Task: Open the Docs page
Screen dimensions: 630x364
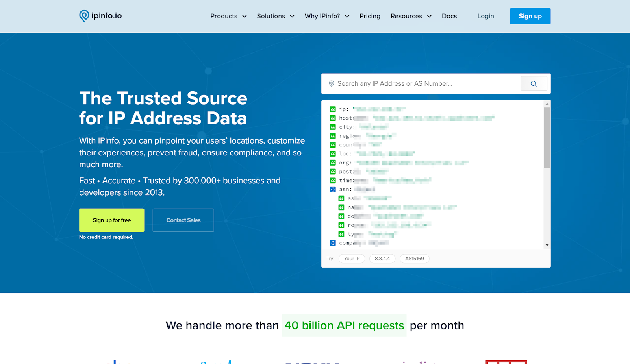Action: [x=449, y=16]
